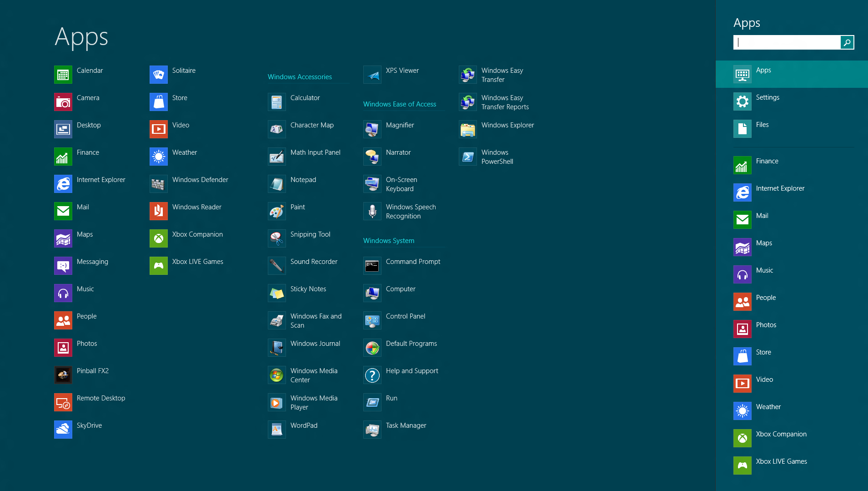Launch the Paint icon
Viewport: 868px width, 491px height.
(x=276, y=211)
